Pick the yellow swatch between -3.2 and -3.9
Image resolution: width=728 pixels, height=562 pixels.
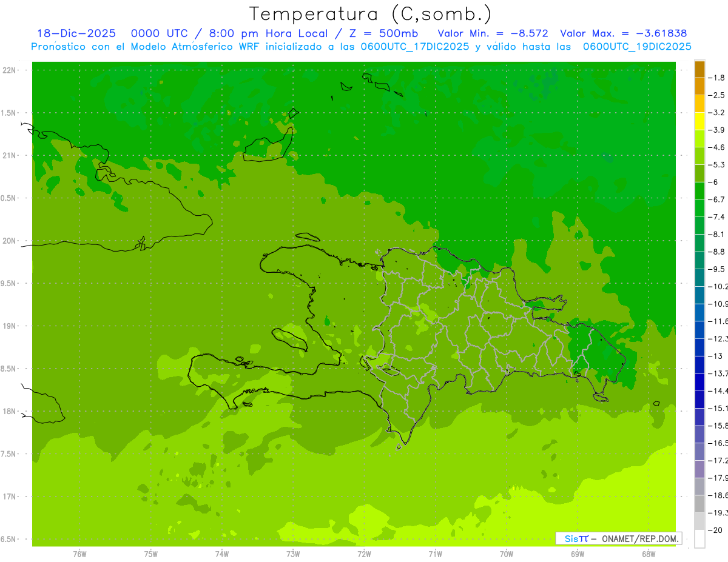(699, 121)
